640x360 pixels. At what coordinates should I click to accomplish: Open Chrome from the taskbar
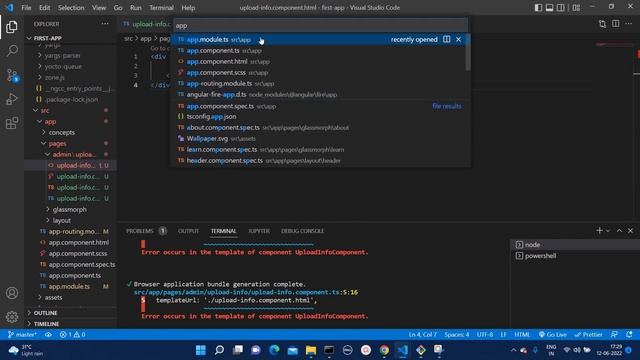tap(384, 350)
